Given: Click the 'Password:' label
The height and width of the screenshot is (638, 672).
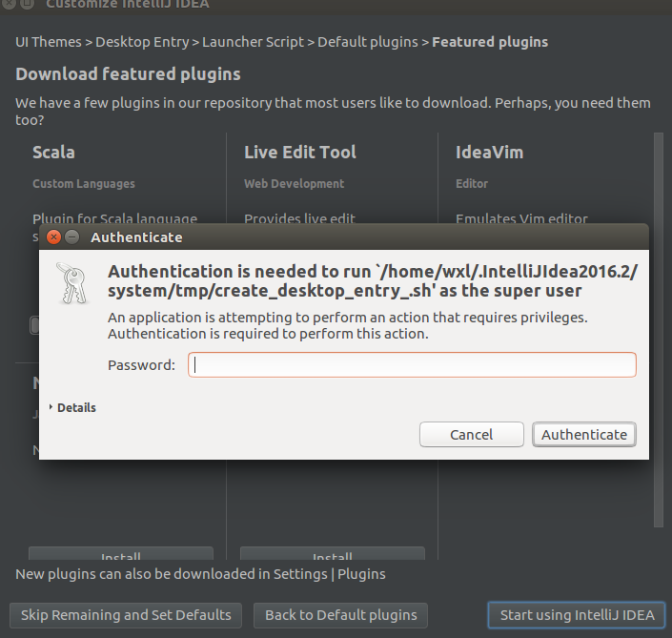Looking at the screenshot, I should pyautogui.click(x=141, y=365).
